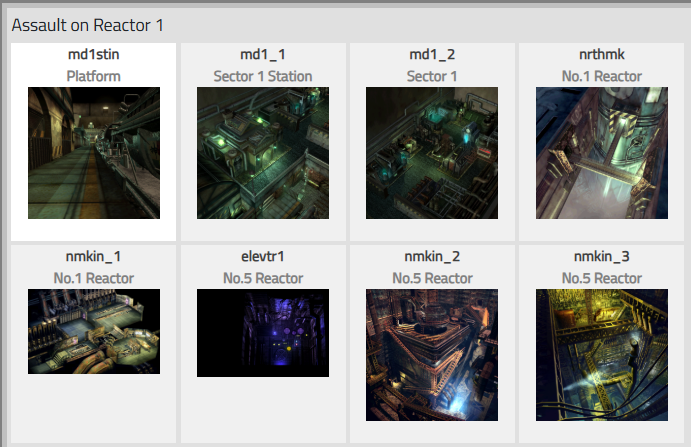Click the nmkin_1 field name

click(x=93, y=257)
